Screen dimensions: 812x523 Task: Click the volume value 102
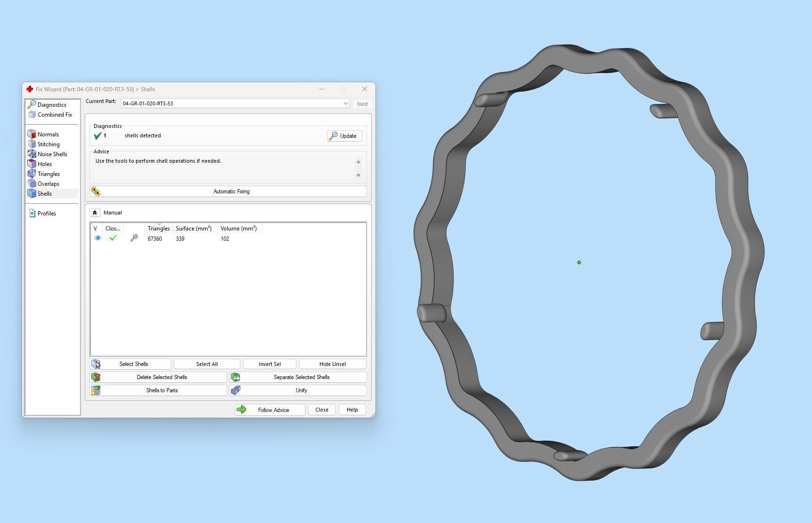[x=225, y=239]
